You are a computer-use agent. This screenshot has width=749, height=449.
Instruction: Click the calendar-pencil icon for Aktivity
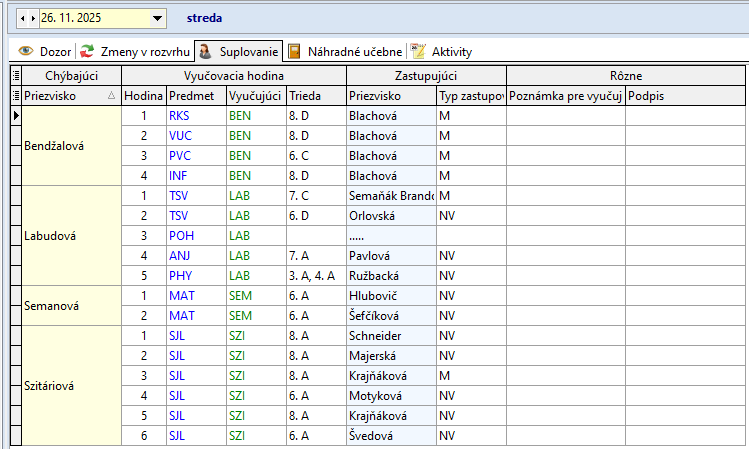pyautogui.click(x=419, y=51)
